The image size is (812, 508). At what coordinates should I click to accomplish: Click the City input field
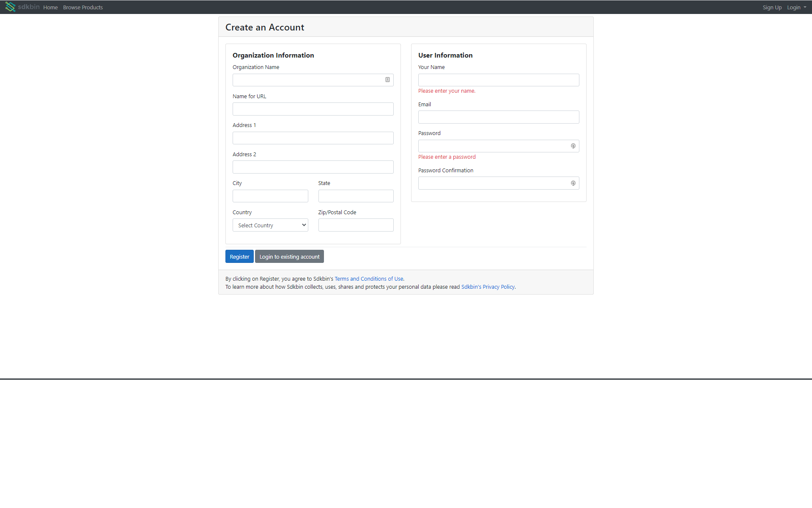[x=270, y=196]
